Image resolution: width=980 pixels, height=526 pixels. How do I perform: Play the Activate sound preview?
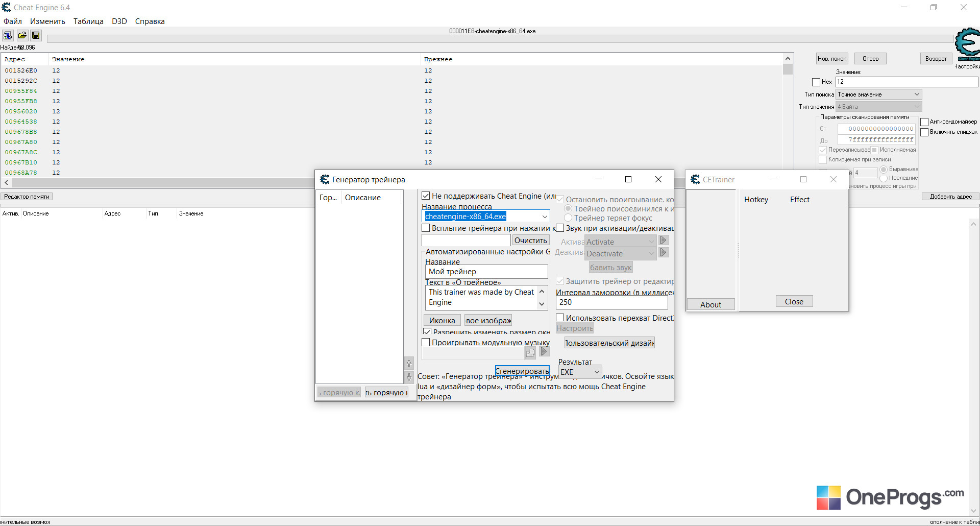pyautogui.click(x=664, y=240)
